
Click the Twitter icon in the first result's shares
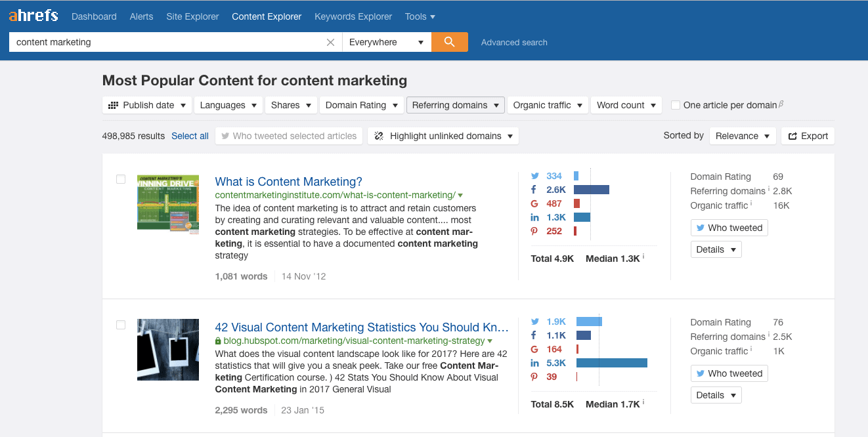point(535,176)
